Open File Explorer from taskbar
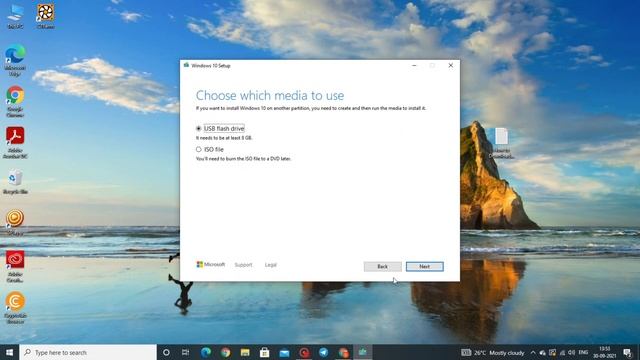 pos(245,352)
